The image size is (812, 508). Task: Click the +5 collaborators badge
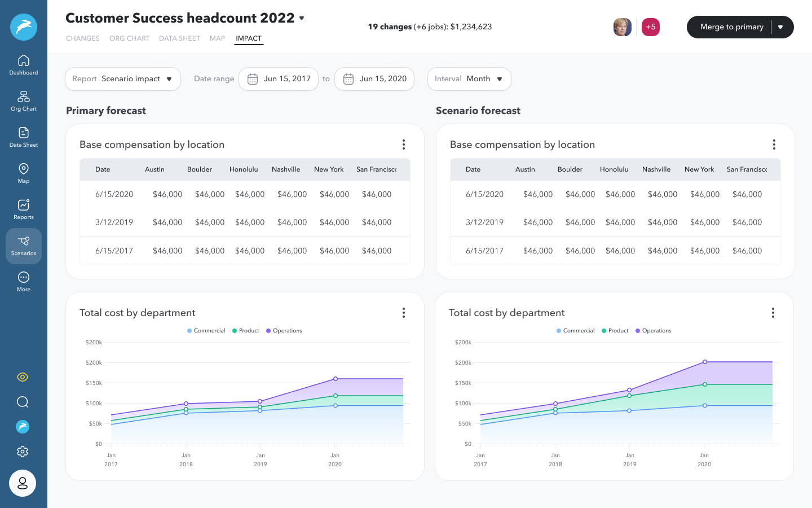(651, 27)
